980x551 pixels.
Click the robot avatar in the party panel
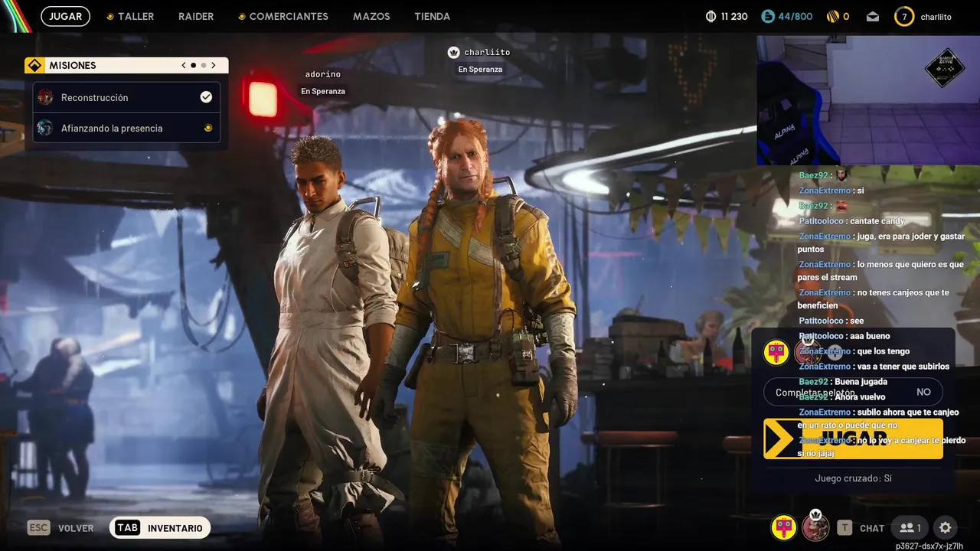coord(776,352)
